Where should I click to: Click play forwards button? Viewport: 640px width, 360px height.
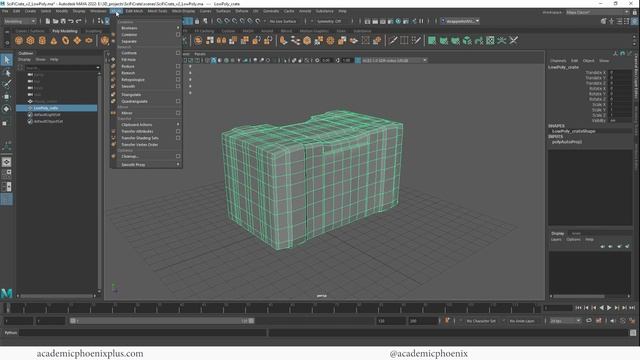[609, 308]
